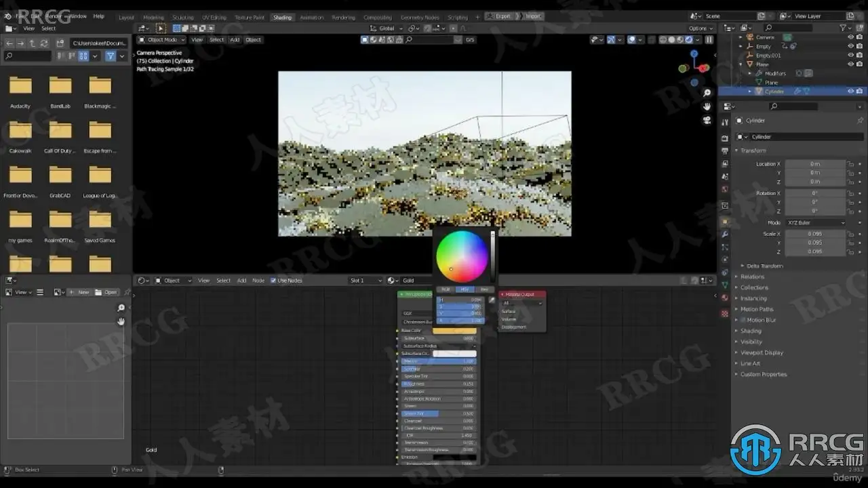The height and width of the screenshot is (488, 868).
Task: Open the rotation Mode XYZ Euler dropdown
Action: [816, 222]
